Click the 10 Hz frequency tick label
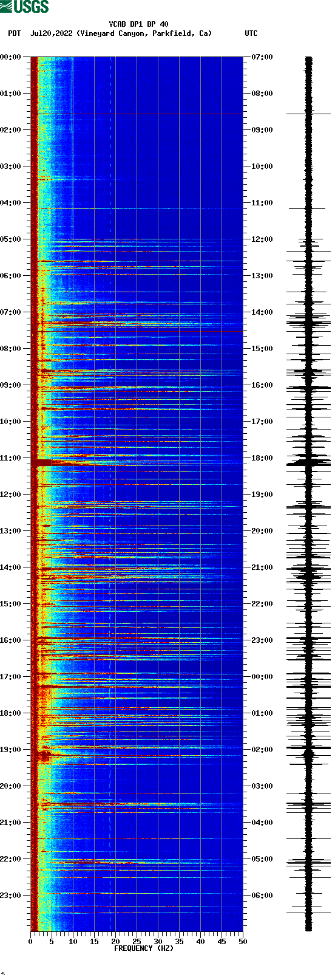This screenshot has width=335, height=980. [x=73, y=942]
